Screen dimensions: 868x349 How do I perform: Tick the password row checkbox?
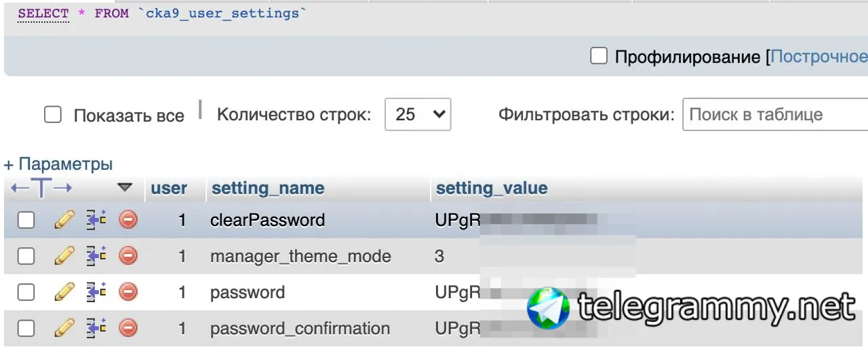click(26, 293)
